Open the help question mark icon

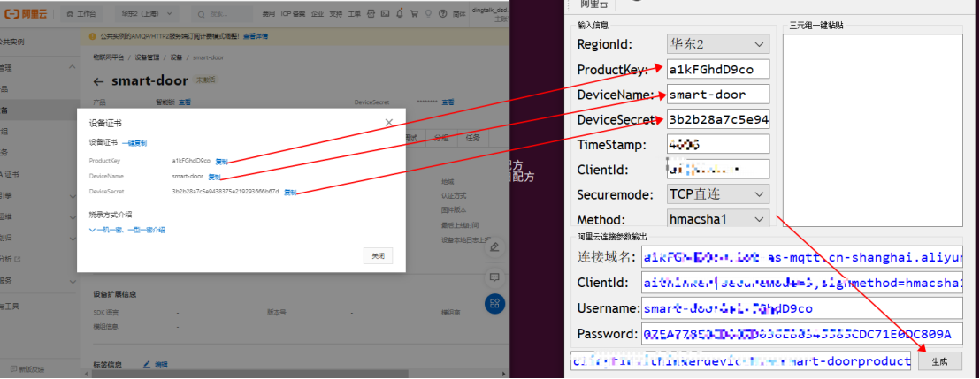click(443, 14)
